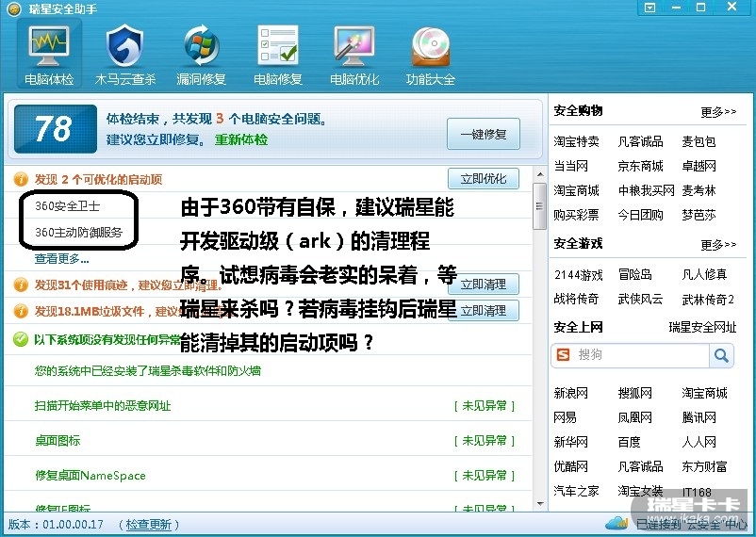Open the 凤凰网 link
The width and height of the screenshot is (756, 537).
pos(635,417)
